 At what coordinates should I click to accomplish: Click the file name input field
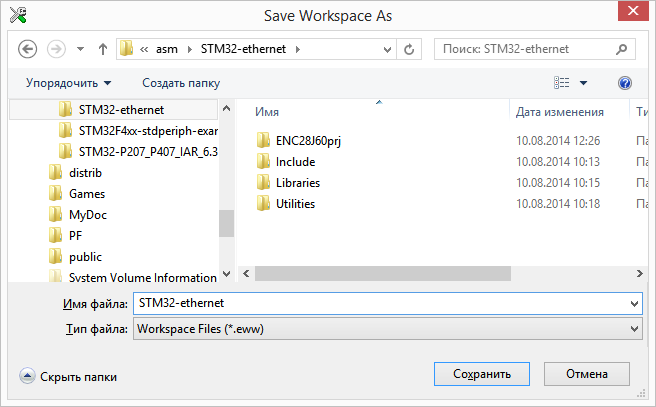tap(387, 303)
